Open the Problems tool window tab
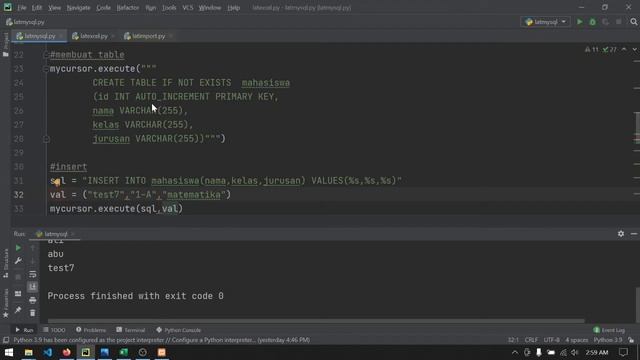 point(91,330)
